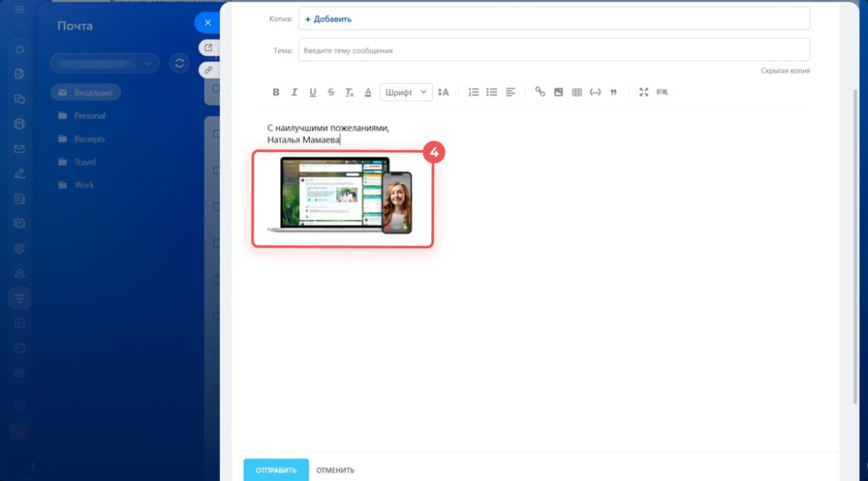Open the Шрифт font dropdown
The height and width of the screenshot is (481, 868).
406,92
